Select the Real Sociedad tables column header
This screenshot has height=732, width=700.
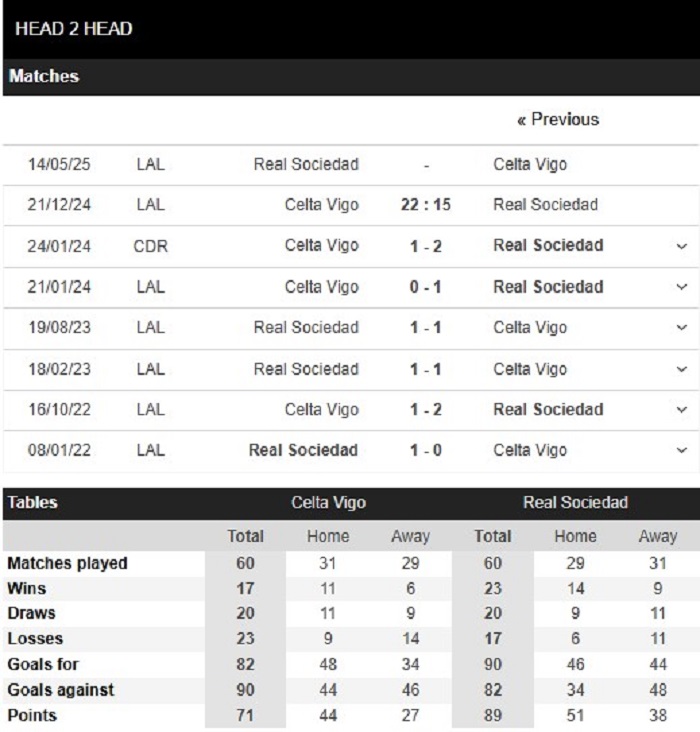tap(575, 503)
